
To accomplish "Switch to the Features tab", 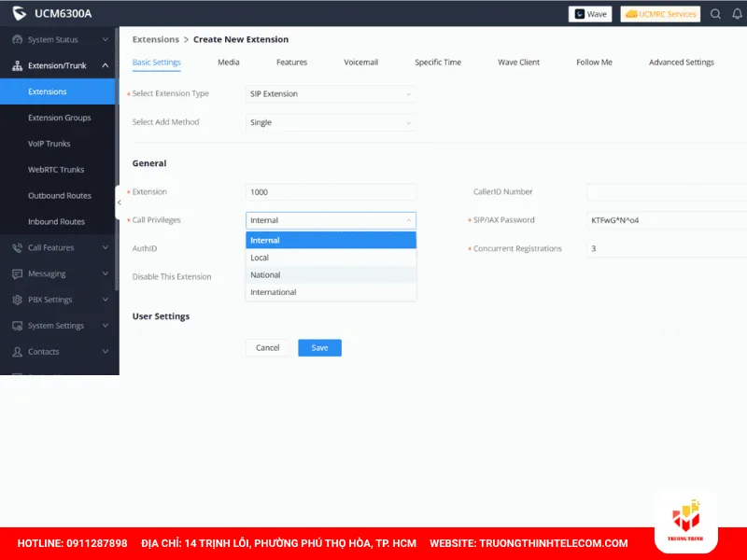I will point(291,63).
